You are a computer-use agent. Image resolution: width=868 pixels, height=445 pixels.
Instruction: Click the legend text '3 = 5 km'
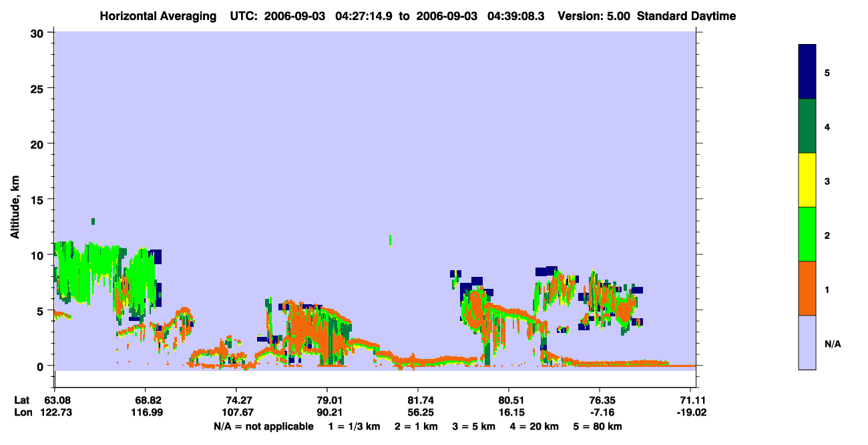pos(473,426)
